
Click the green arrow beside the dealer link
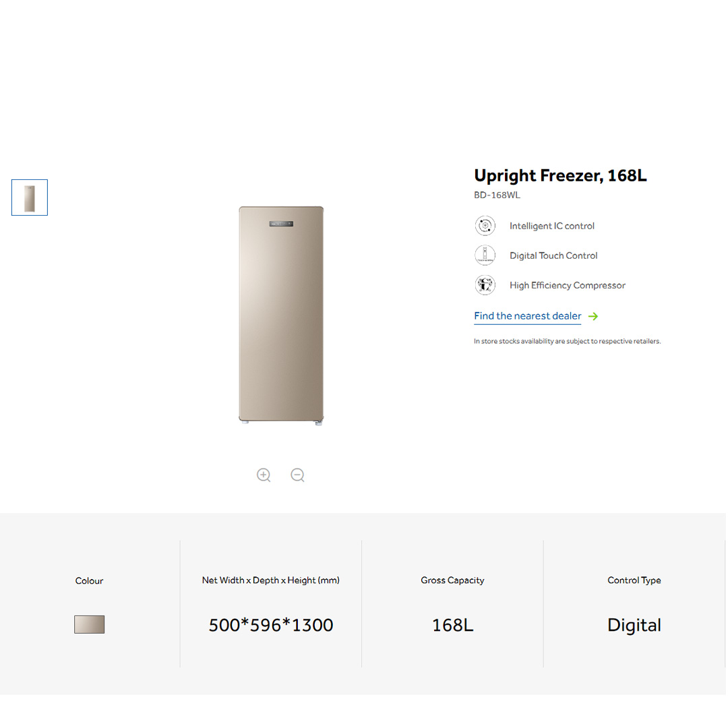[593, 316]
